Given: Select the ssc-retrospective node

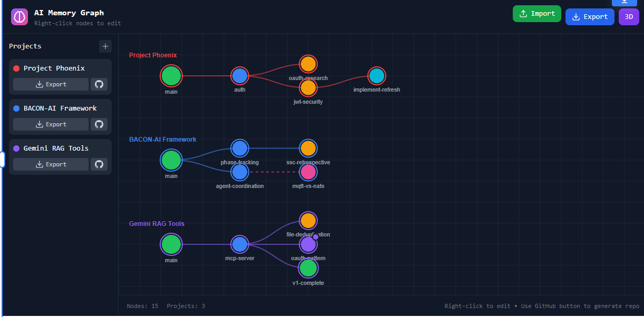Looking at the screenshot, I should click(308, 148).
